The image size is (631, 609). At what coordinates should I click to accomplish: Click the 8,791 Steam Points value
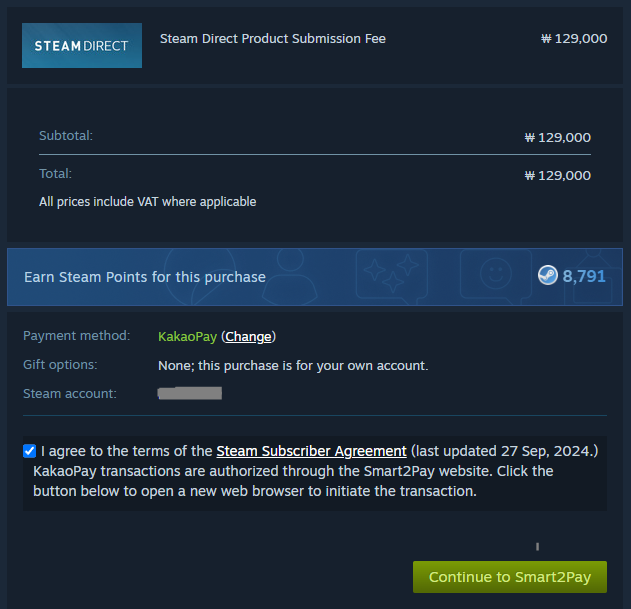584,276
